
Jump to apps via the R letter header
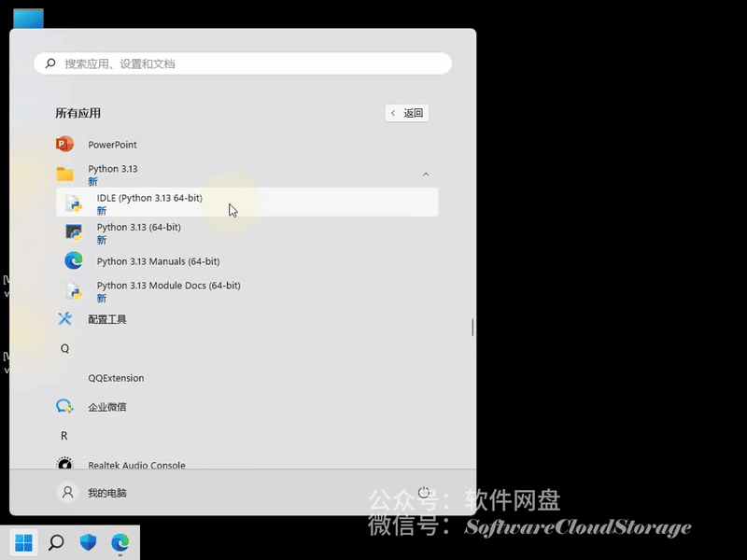click(63, 435)
